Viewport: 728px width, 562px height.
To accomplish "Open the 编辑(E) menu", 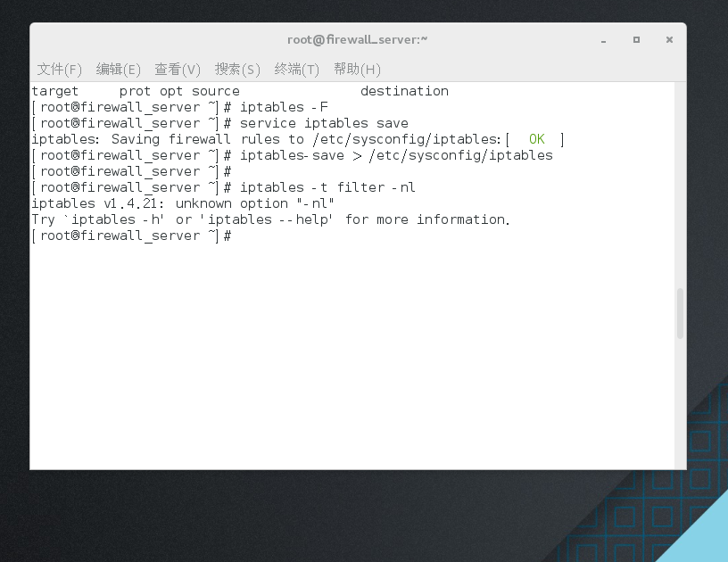I will pyautogui.click(x=119, y=69).
